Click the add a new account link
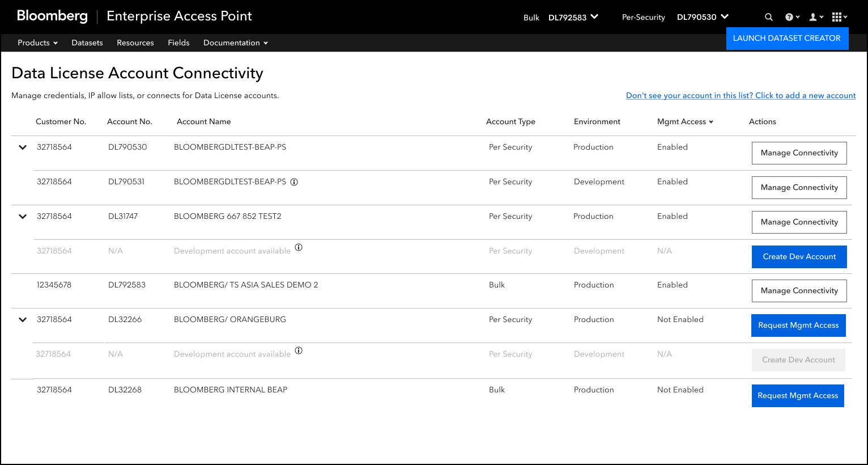 click(x=741, y=95)
